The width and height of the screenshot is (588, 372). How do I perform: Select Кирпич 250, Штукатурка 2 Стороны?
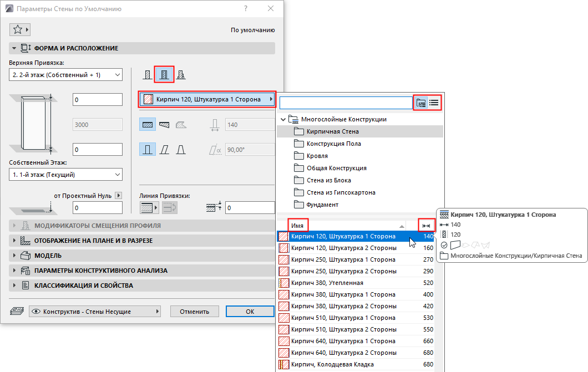[x=356, y=271]
